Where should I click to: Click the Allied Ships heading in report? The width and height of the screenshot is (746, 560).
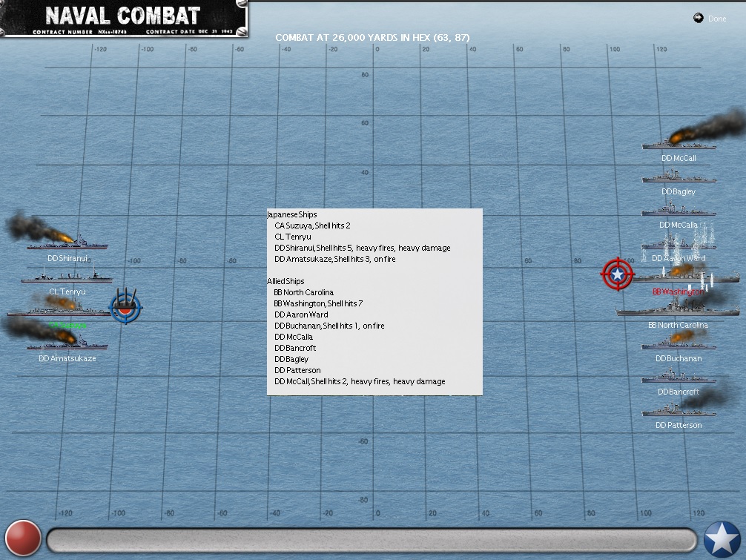(x=285, y=281)
